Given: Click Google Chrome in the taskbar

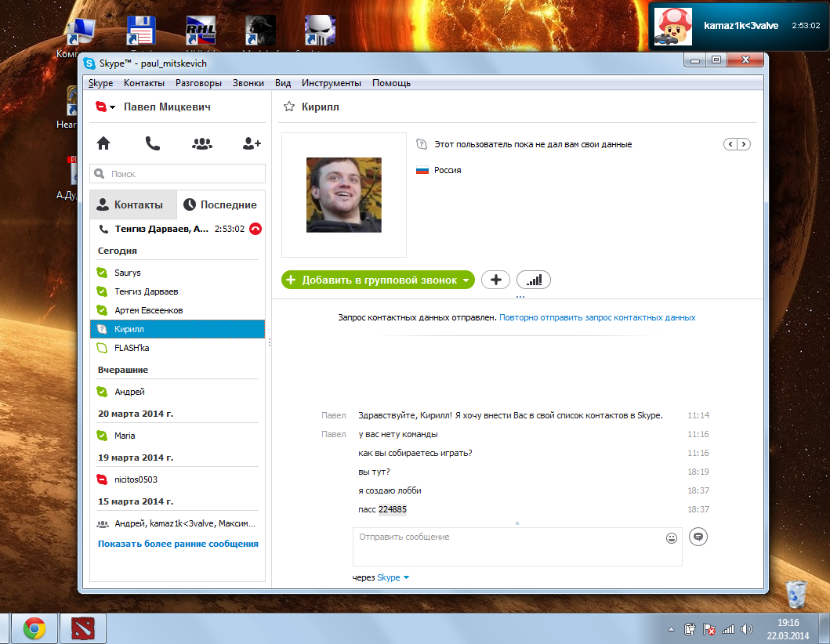Looking at the screenshot, I should [34, 628].
